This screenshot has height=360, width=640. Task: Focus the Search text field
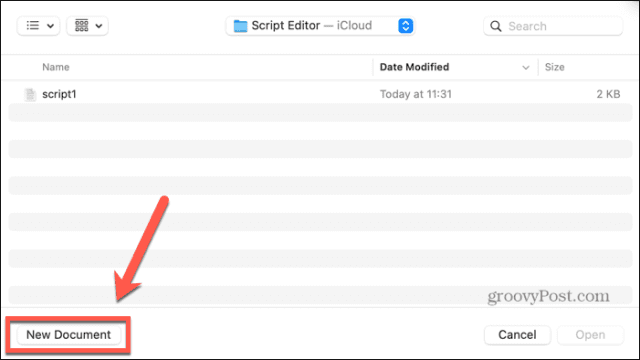(x=553, y=26)
